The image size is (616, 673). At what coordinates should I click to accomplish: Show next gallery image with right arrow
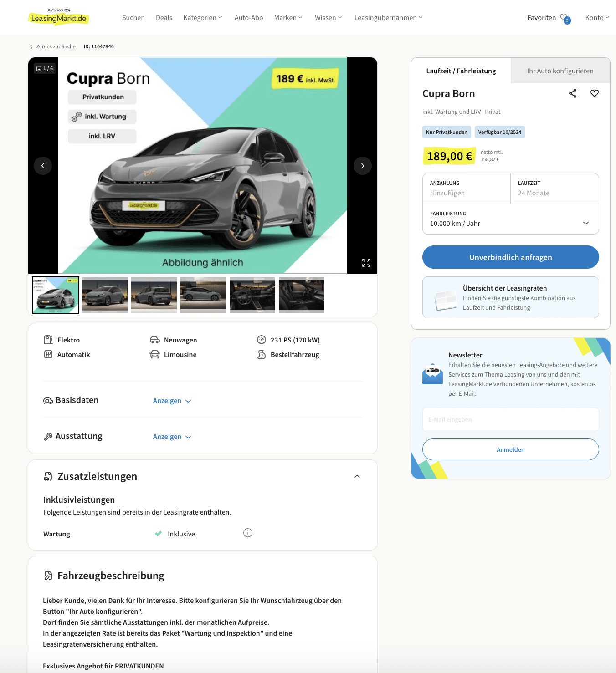coord(363,166)
